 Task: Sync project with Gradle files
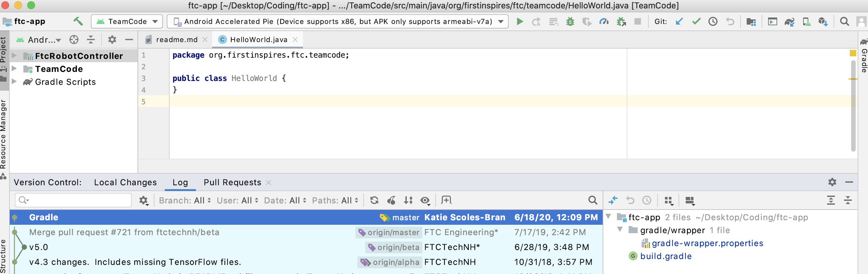pos(789,22)
